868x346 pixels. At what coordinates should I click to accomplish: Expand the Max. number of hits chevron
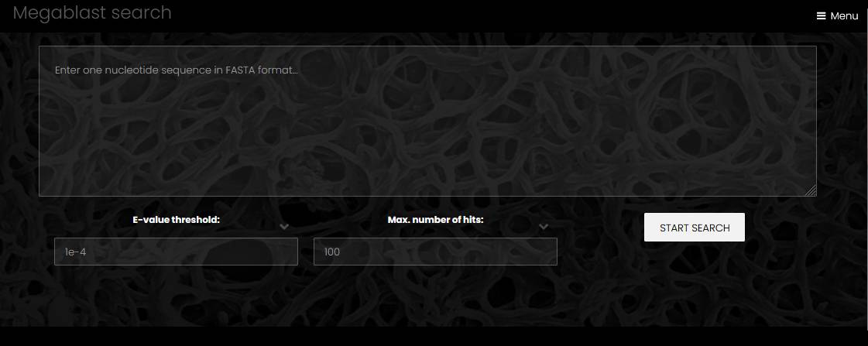(x=544, y=227)
